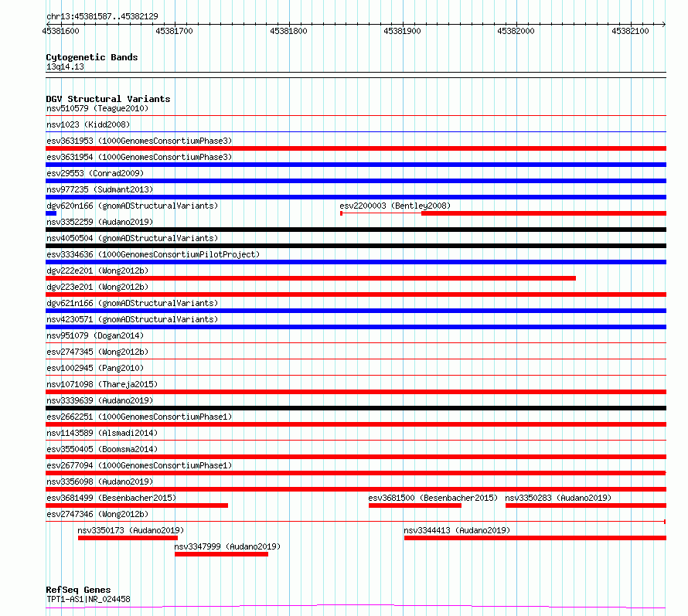
Task: Click the esv2747346 (Wong2012b) label
Action: (x=97, y=514)
